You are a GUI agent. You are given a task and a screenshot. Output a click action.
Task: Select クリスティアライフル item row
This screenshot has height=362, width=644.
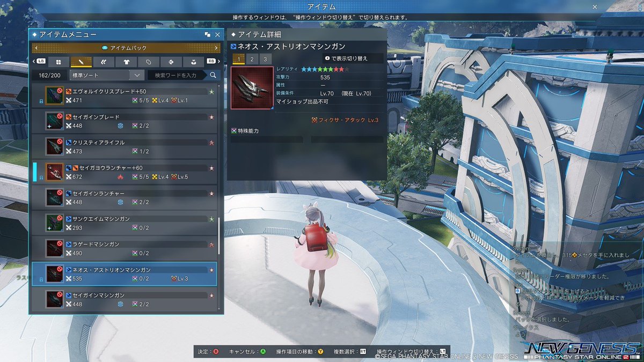(125, 147)
